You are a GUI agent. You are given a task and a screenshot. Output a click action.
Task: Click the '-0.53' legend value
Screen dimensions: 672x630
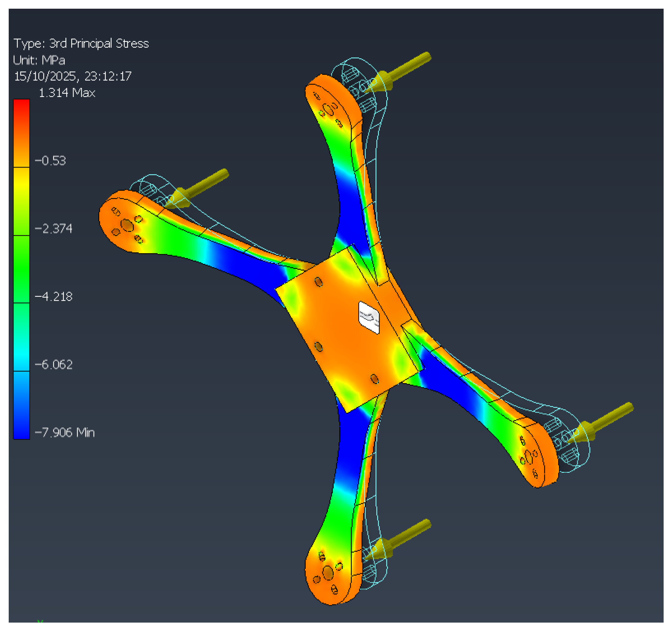click(x=50, y=160)
